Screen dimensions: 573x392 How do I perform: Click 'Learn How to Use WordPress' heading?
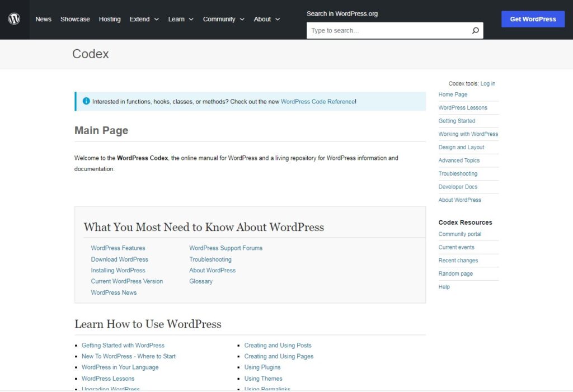(x=148, y=324)
